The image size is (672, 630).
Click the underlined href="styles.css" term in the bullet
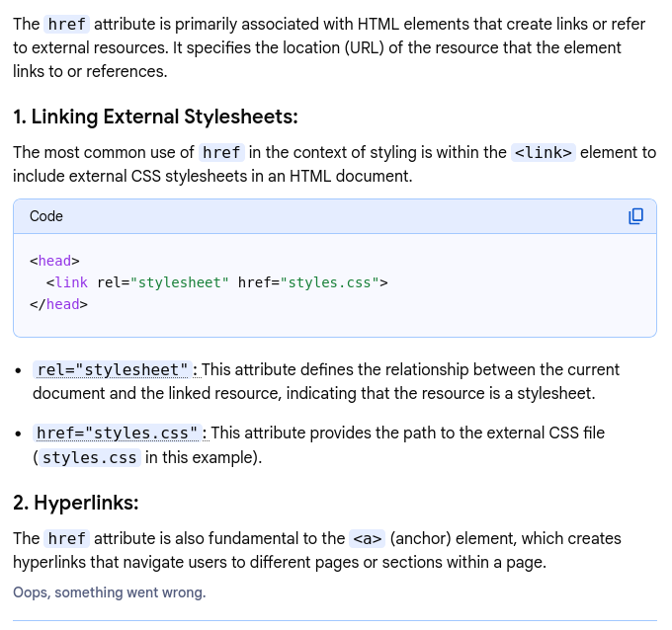pyautogui.click(x=120, y=433)
